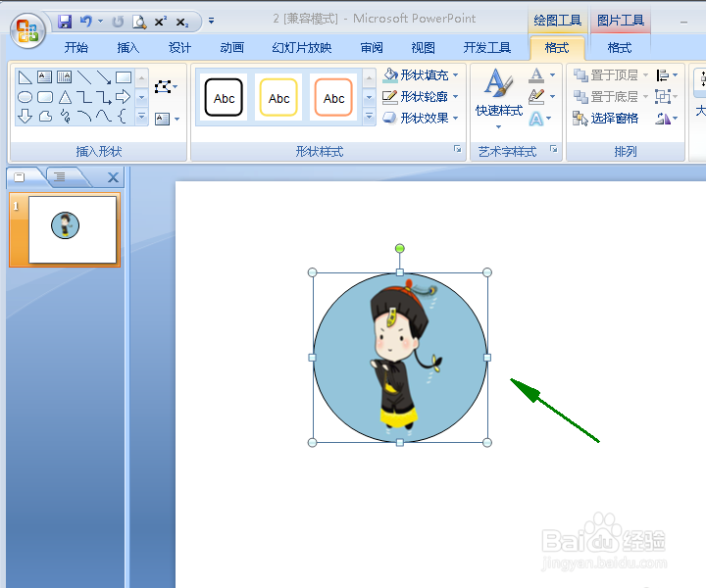This screenshot has height=588, width=706.
Task: Select 图片工具 格式 tab
Action: 620,47
